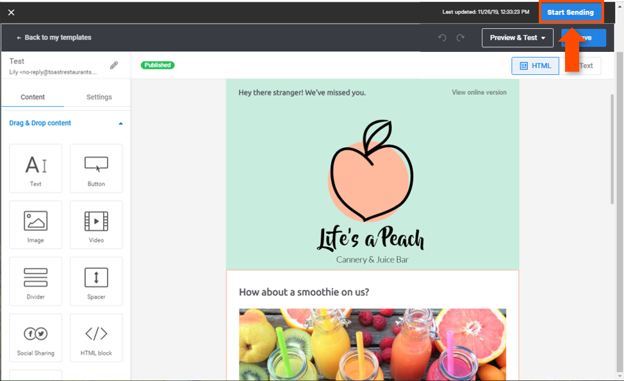
Task: Close the editor with the X icon
Action: (11, 12)
